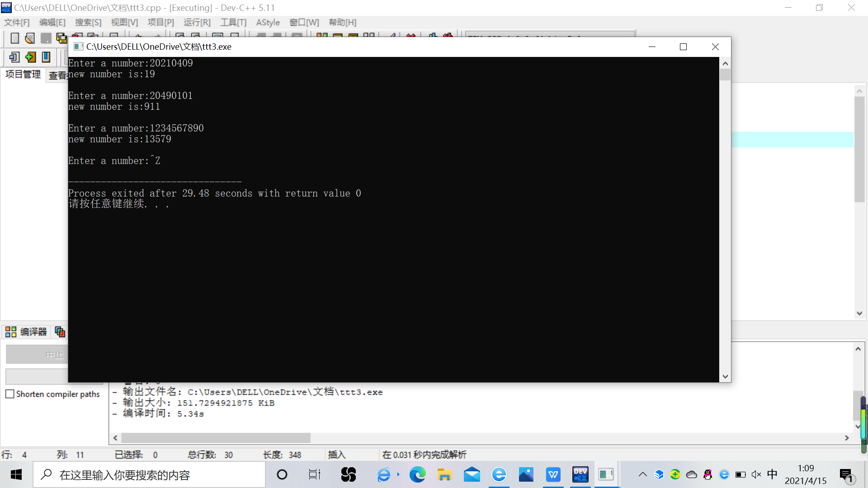Click the Save All toolbar icon
This screenshot has width=868, height=488.
(61, 38)
